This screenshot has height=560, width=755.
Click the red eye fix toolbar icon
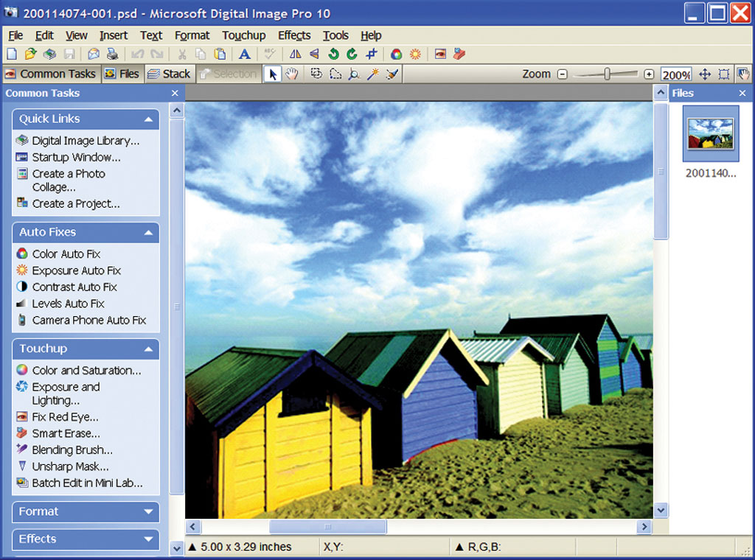click(x=440, y=54)
